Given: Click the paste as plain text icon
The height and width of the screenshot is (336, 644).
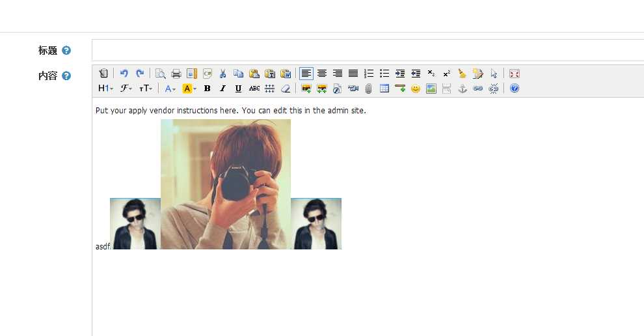Looking at the screenshot, I should tap(270, 74).
